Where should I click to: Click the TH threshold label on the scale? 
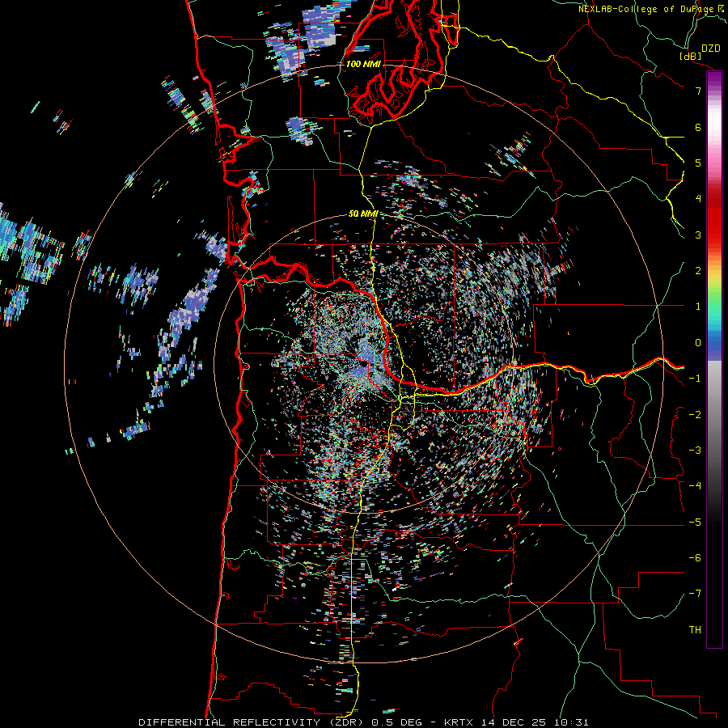click(x=695, y=630)
